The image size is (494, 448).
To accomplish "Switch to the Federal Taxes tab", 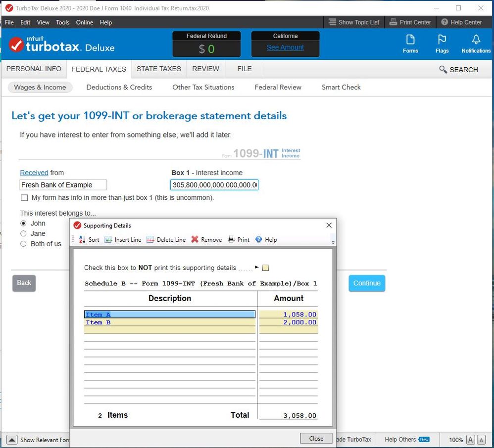I will coord(99,69).
